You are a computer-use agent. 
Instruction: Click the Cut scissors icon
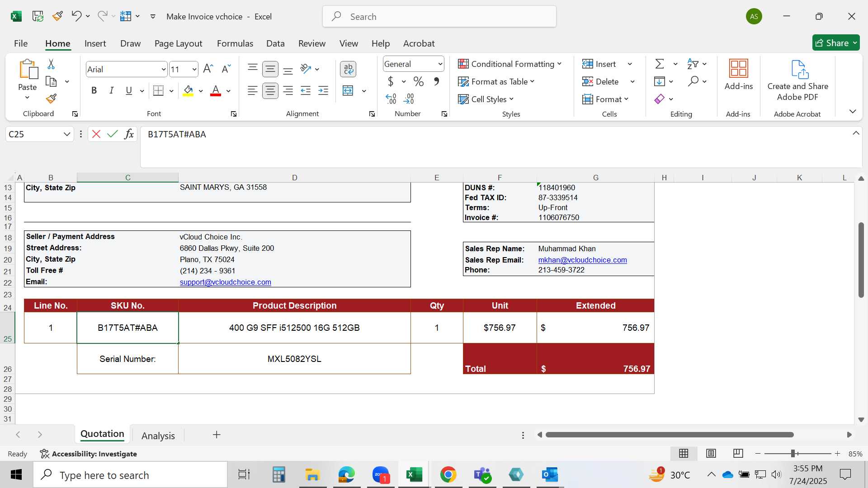tap(51, 64)
